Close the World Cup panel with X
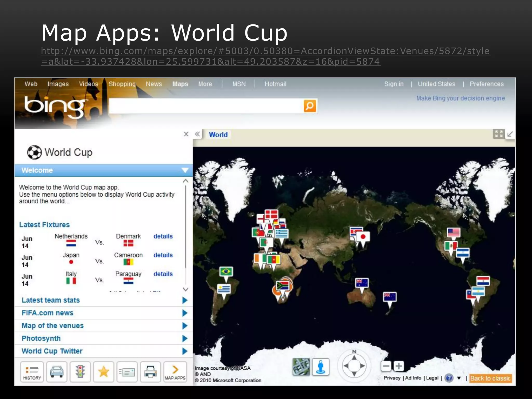This screenshot has width=532, height=399. 186,134
